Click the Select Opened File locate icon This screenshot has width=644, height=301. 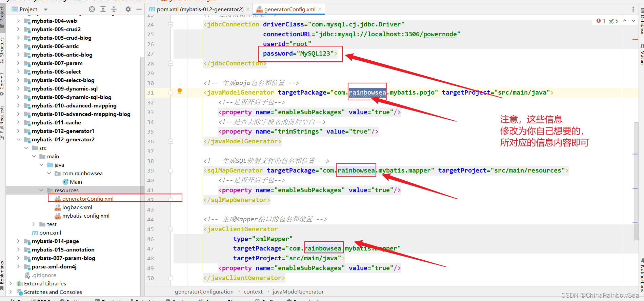[92, 9]
